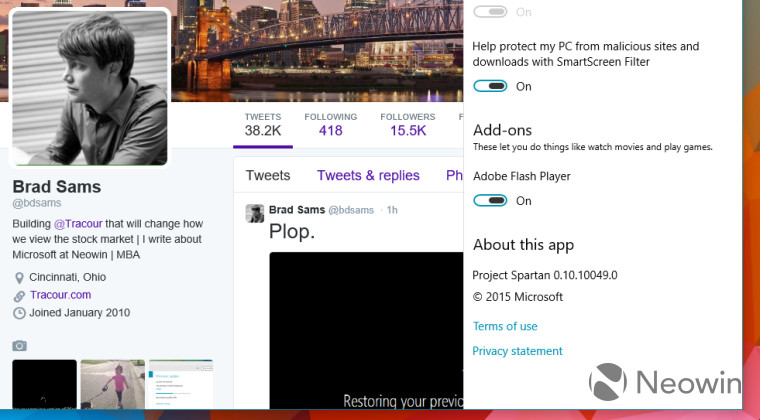The width and height of the screenshot is (760, 420).
Task: Open Brad Sams large profile photo
Action: 90,88
